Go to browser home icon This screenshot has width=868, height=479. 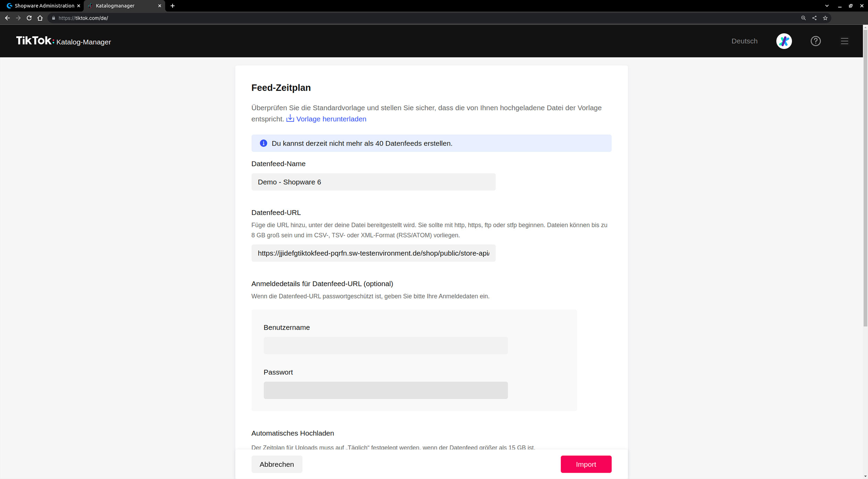pyautogui.click(x=40, y=18)
